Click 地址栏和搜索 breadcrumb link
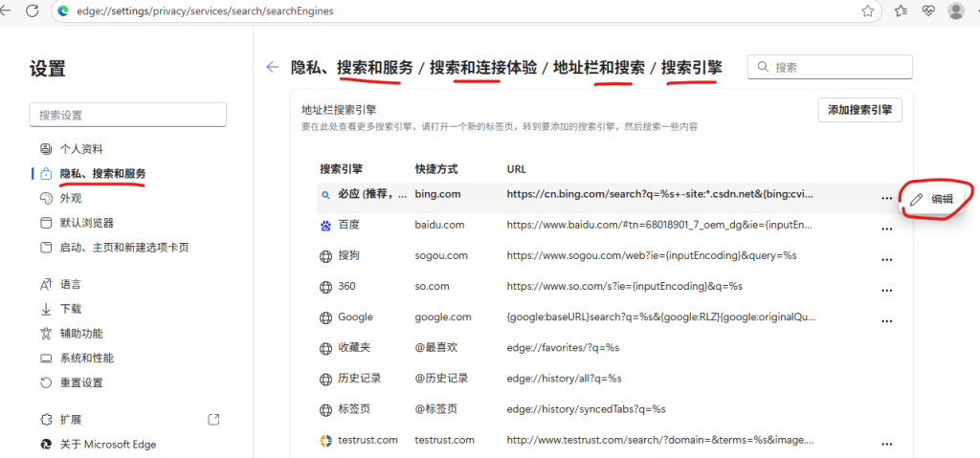Viewport: 980px width, 458px height. pyautogui.click(x=599, y=68)
